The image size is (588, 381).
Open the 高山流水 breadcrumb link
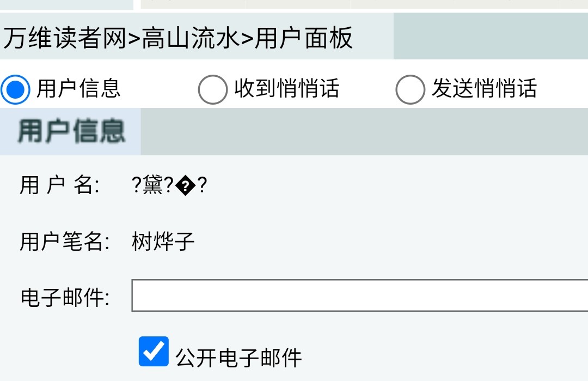pos(190,38)
